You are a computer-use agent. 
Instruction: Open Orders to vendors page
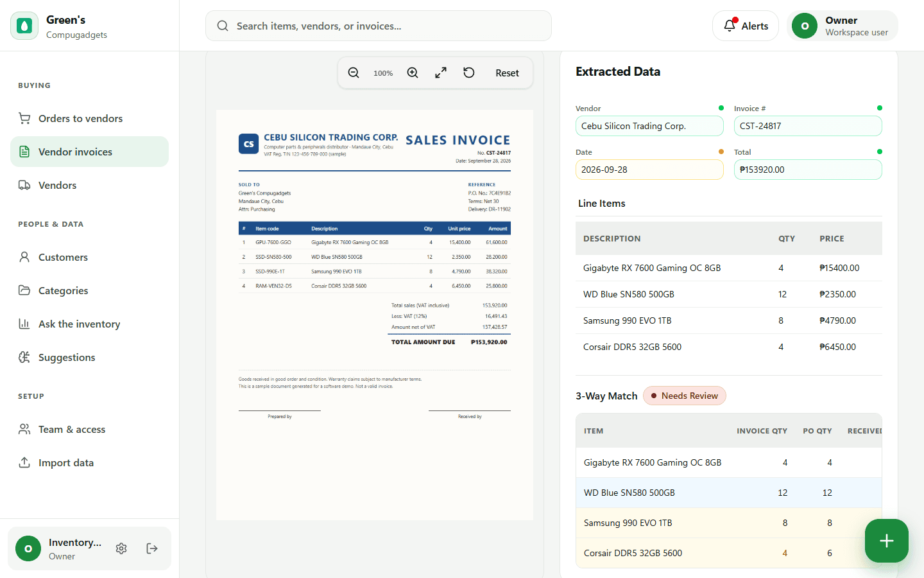pyautogui.click(x=89, y=118)
